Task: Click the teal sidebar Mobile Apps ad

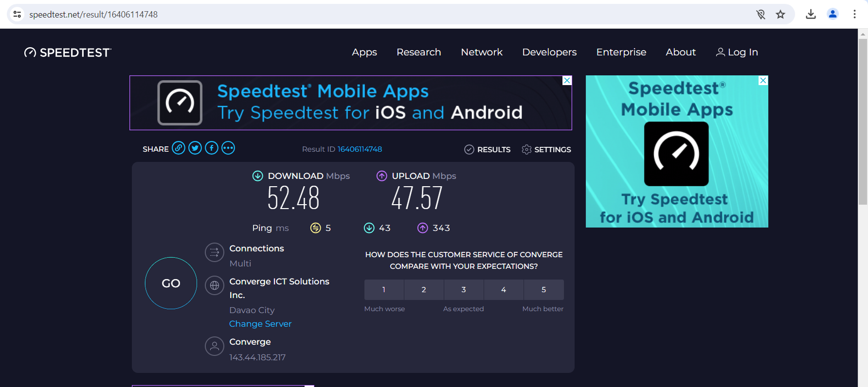Action: [677, 151]
